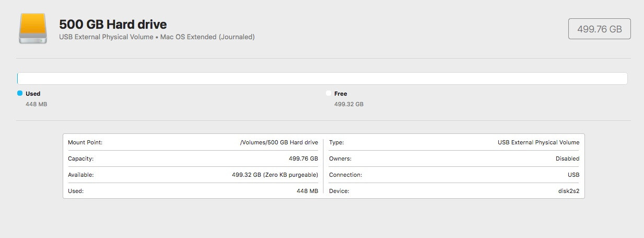Click the orange external drive icon
Viewport: 644px width, 238px height.
click(x=33, y=29)
